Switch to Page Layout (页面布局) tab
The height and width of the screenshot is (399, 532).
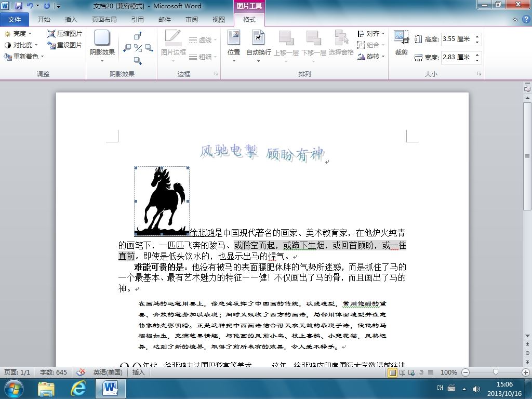coord(104,20)
